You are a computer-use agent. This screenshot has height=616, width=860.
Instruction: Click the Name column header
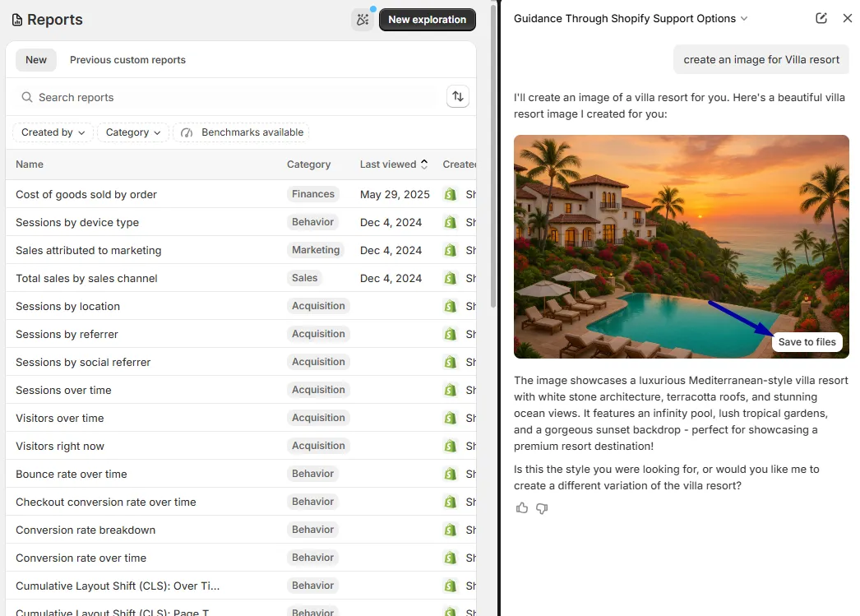coord(30,164)
